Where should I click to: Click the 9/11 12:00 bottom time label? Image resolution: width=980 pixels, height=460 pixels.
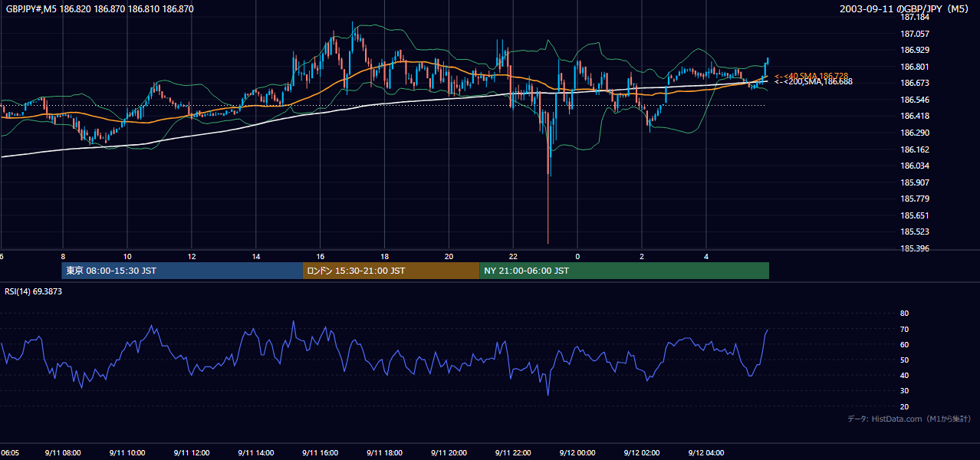coord(192,452)
